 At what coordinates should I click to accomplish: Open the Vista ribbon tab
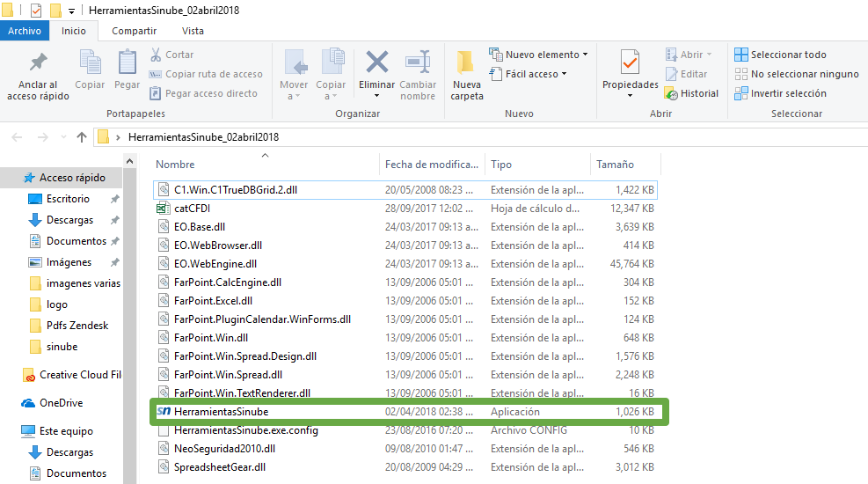pyautogui.click(x=193, y=31)
